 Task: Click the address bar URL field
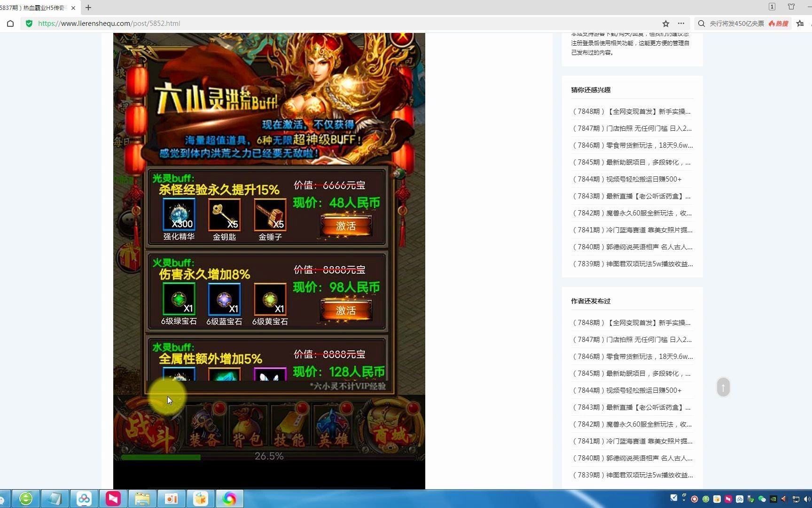point(329,24)
